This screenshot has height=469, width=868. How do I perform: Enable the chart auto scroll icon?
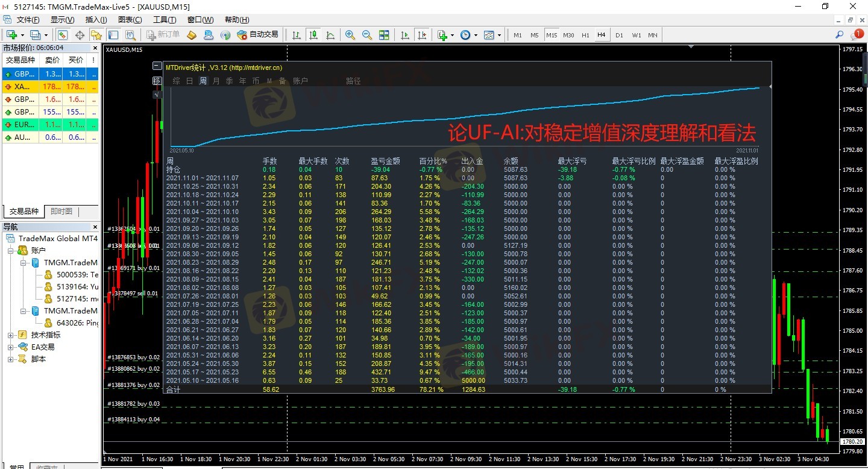(405, 35)
